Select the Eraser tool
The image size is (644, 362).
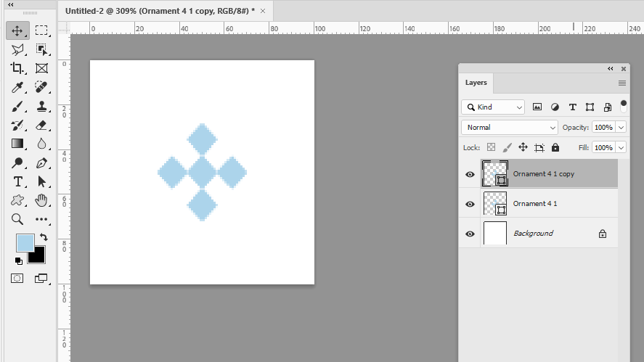coord(41,126)
